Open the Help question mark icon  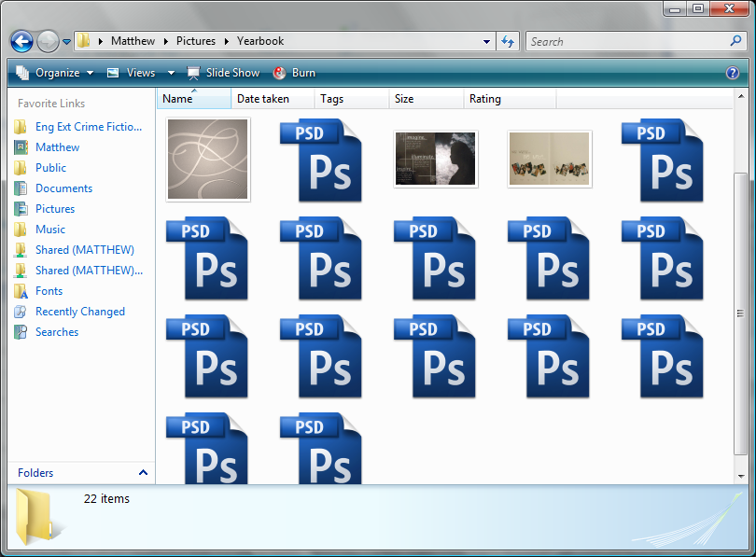pos(733,73)
